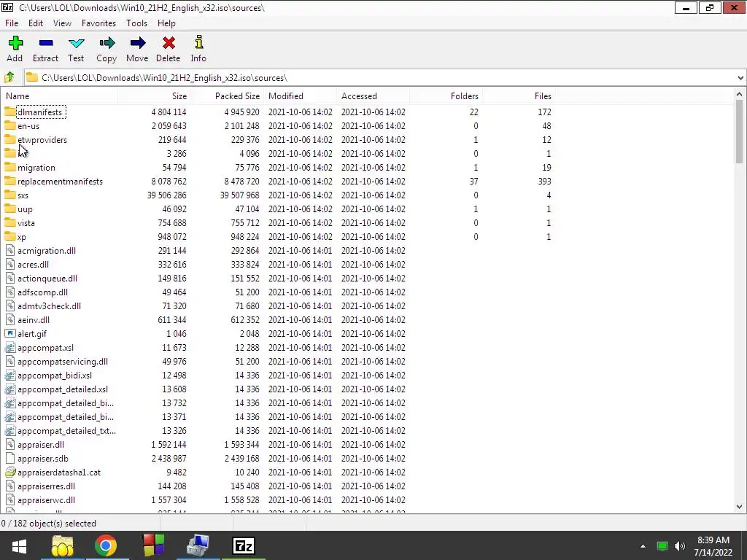
Task: Open the File menu
Action: [x=12, y=23]
